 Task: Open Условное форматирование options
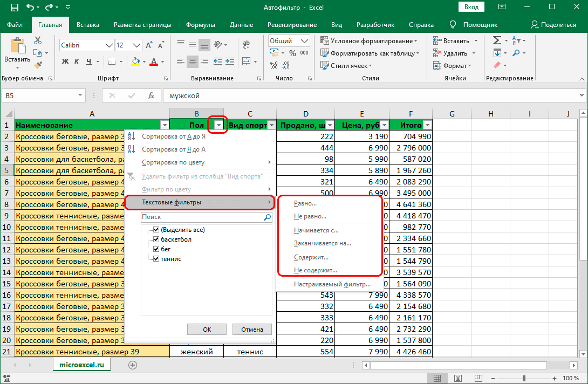[x=368, y=40]
